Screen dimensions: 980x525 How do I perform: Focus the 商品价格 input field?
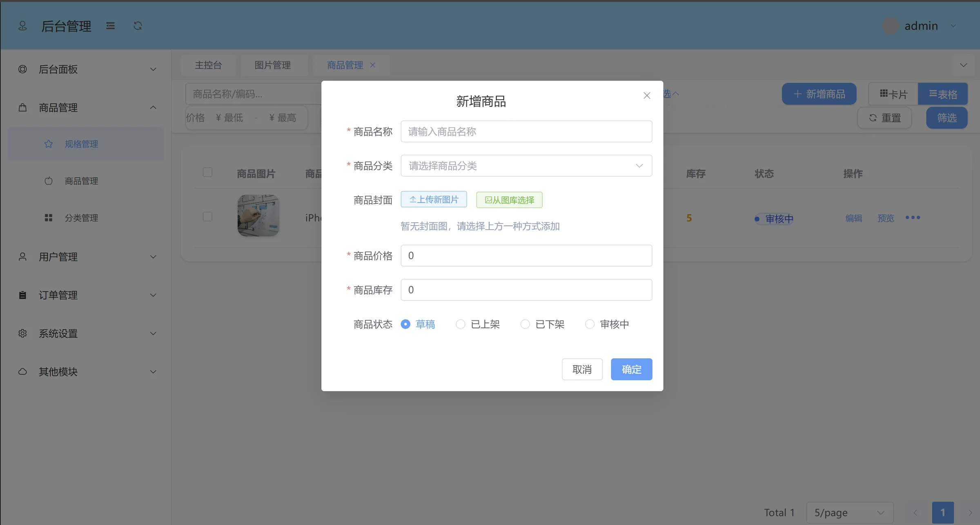tap(526, 255)
